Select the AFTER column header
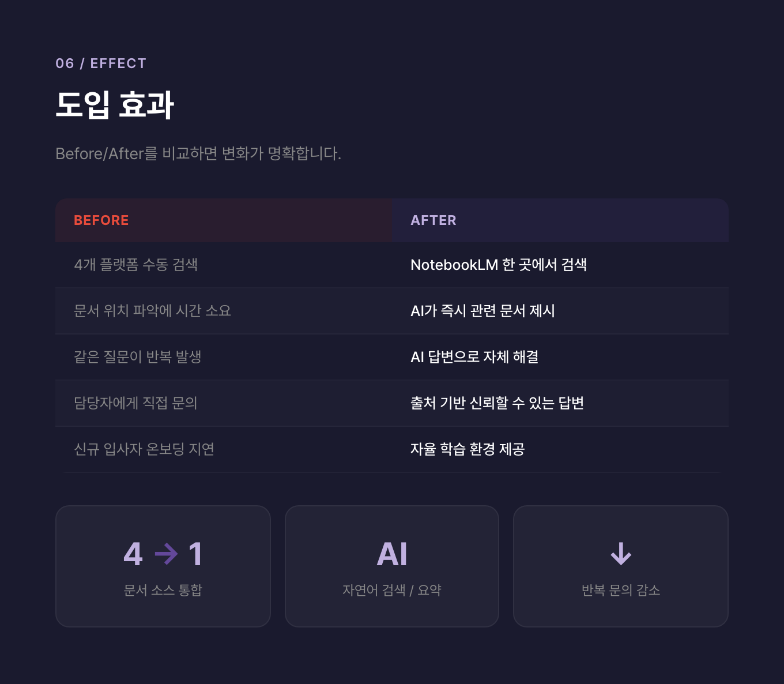This screenshot has height=684, width=784. tap(434, 220)
